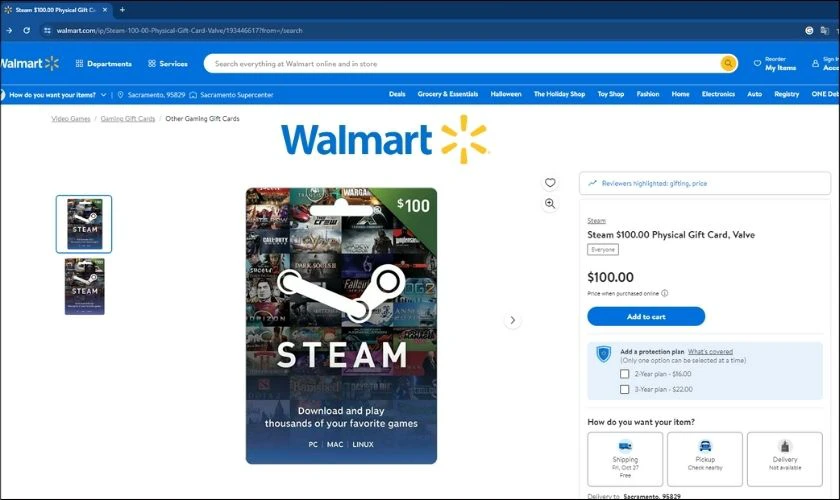Screen dimensions: 840x500
Task: Click the site info icon in address bar
Action: [x=47, y=31]
